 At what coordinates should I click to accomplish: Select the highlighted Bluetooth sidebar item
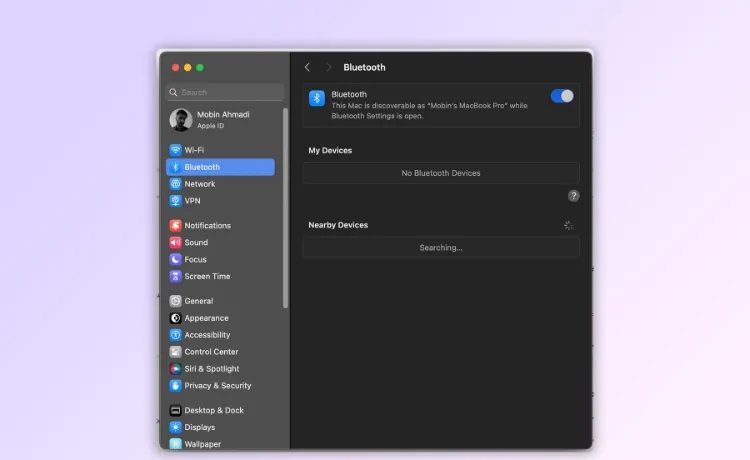221,167
